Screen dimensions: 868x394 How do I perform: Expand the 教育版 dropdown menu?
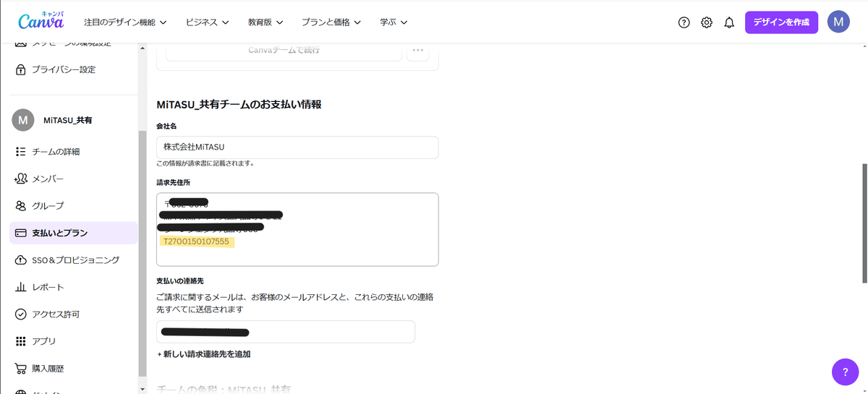(x=264, y=22)
